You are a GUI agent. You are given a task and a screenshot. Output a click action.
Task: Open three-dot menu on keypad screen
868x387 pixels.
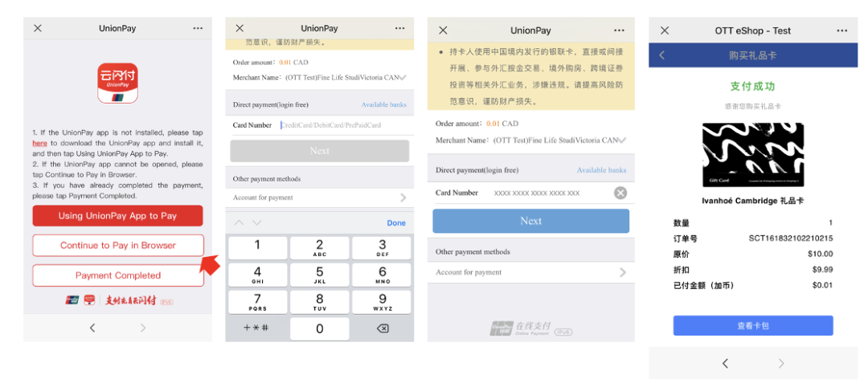[x=399, y=28]
